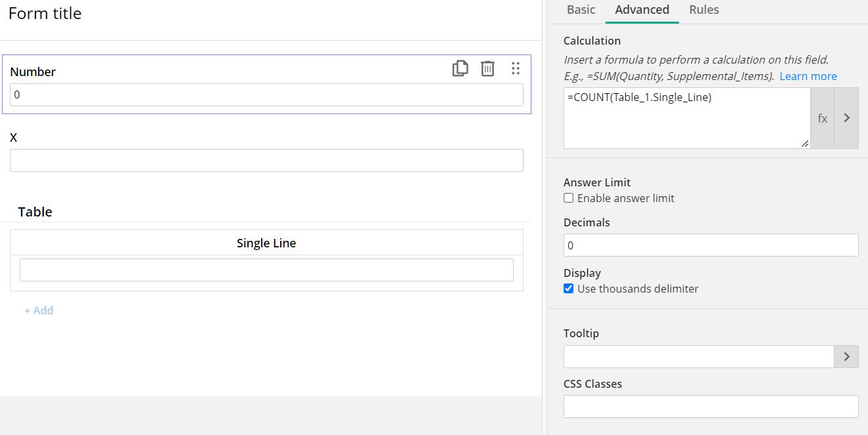The height and width of the screenshot is (435, 868).
Task: Click the Calculation formula text area
Action: point(686,118)
